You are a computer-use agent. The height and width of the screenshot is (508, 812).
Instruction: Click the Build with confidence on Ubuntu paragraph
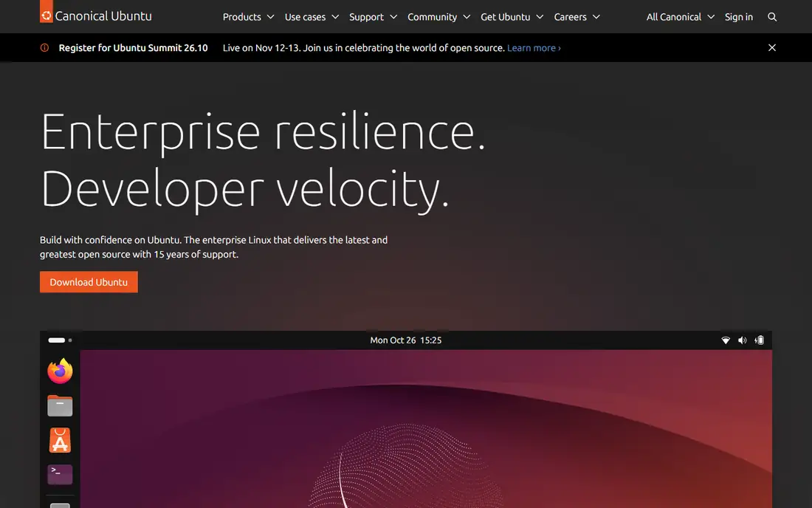(x=213, y=247)
